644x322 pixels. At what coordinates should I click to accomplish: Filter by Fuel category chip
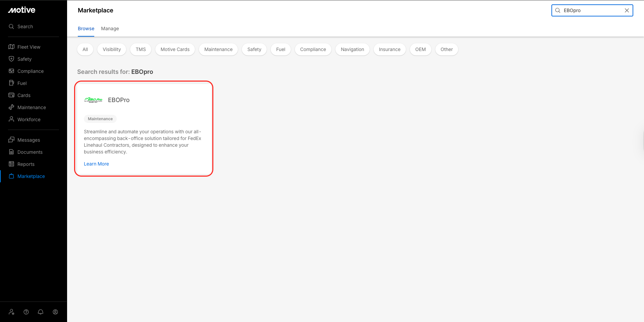(x=281, y=49)
